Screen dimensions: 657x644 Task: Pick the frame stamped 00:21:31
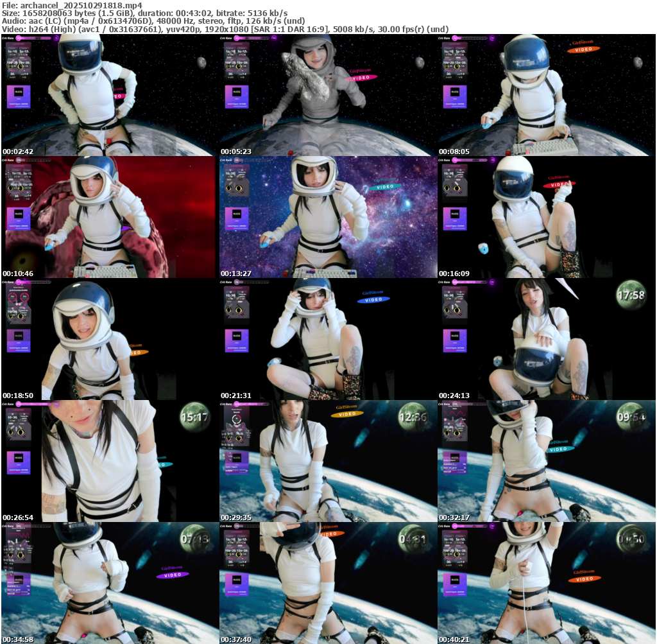328,339
